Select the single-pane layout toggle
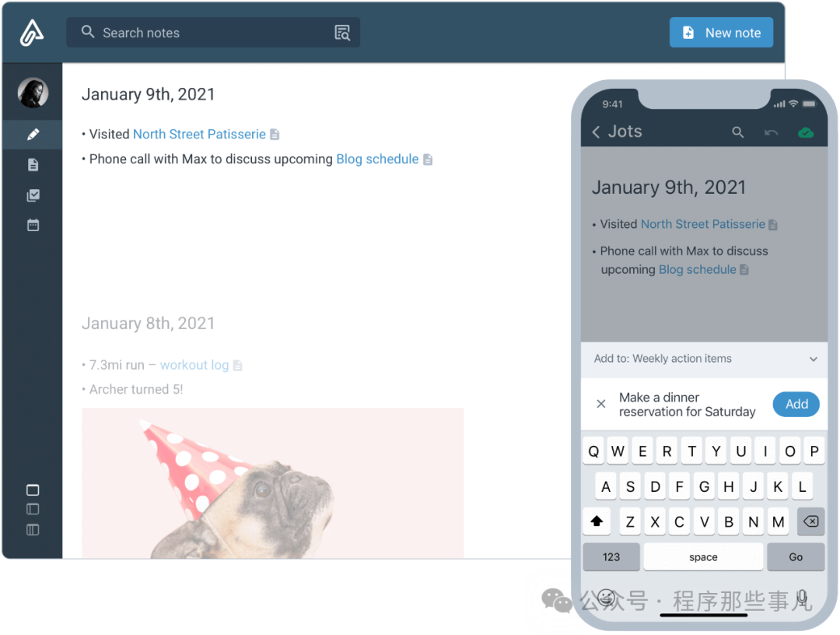 tap(33, 489)
